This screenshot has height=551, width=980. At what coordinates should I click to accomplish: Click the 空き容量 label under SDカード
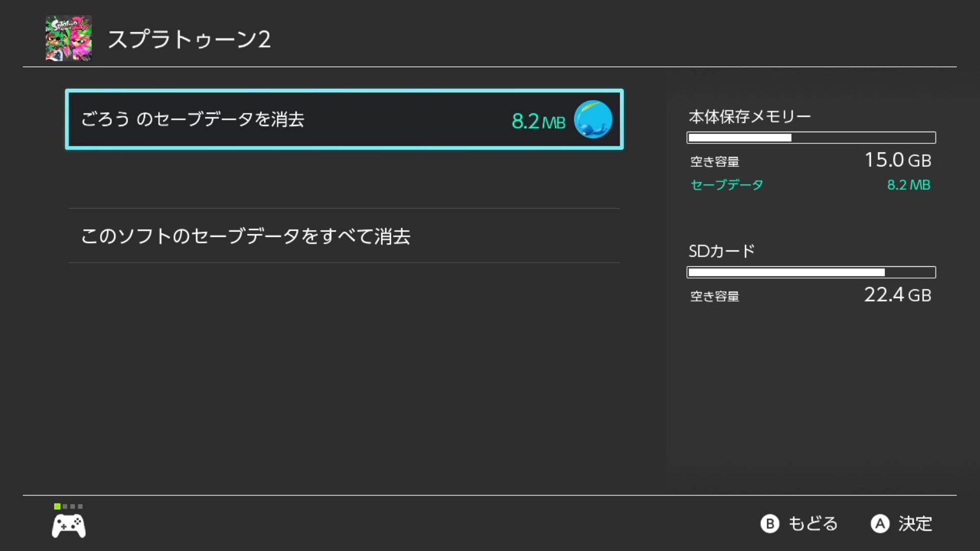click(715, 296)
